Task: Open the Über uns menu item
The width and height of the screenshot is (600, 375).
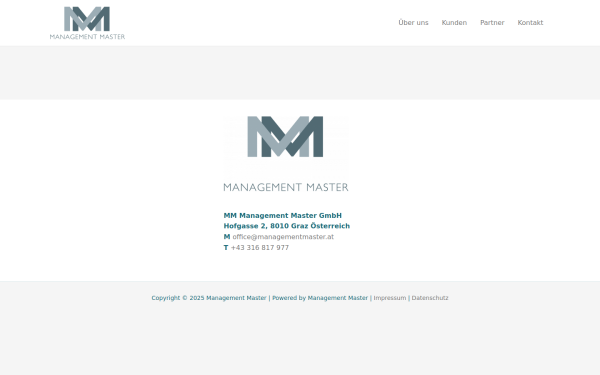Action: click(413, 23)
